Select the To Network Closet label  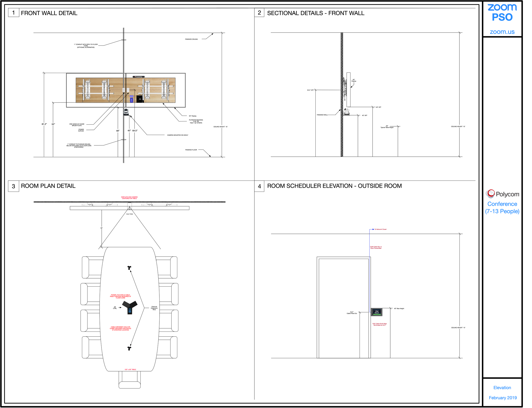pos(380,229)
